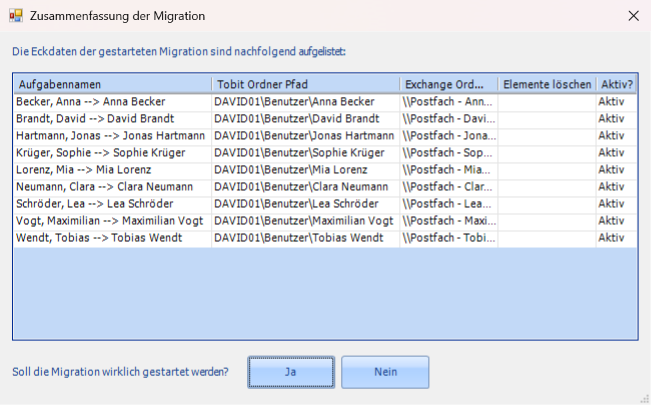Click the Exchange Ord... column header
Viewport: 651px width, 405px height.
(x=449, y=84)
